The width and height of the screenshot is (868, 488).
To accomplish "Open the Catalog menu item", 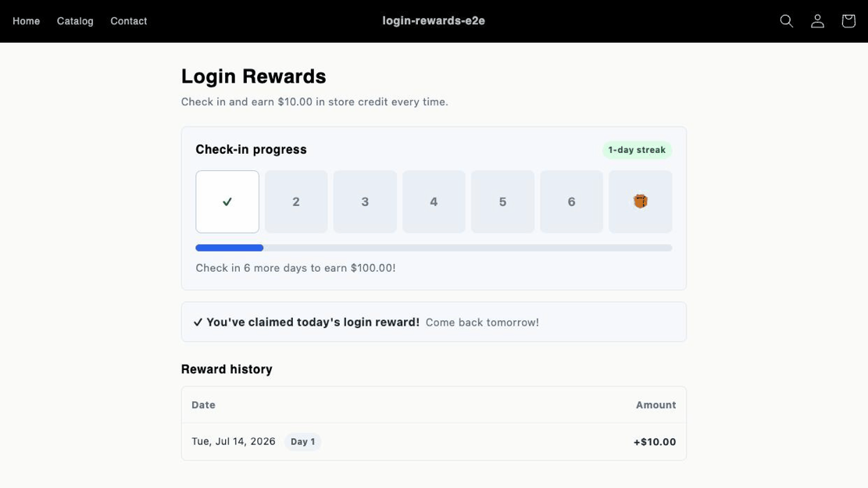I will (x=75, y=21).
